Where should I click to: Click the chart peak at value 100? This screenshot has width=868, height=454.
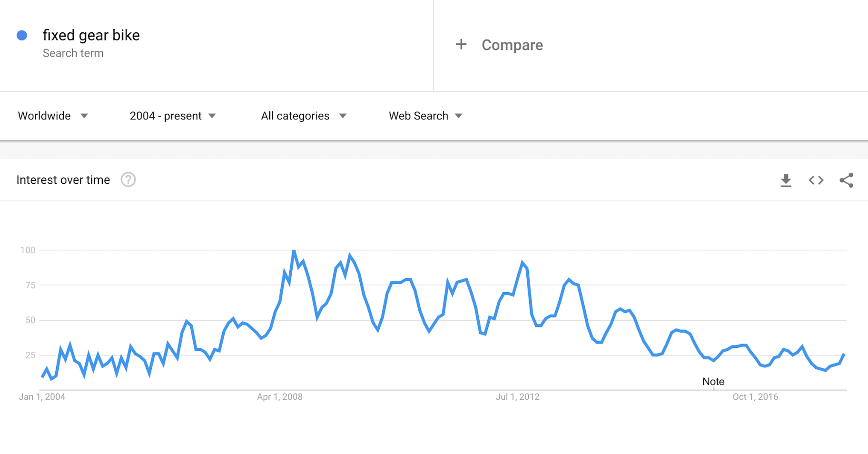click(x=294, y=251)
